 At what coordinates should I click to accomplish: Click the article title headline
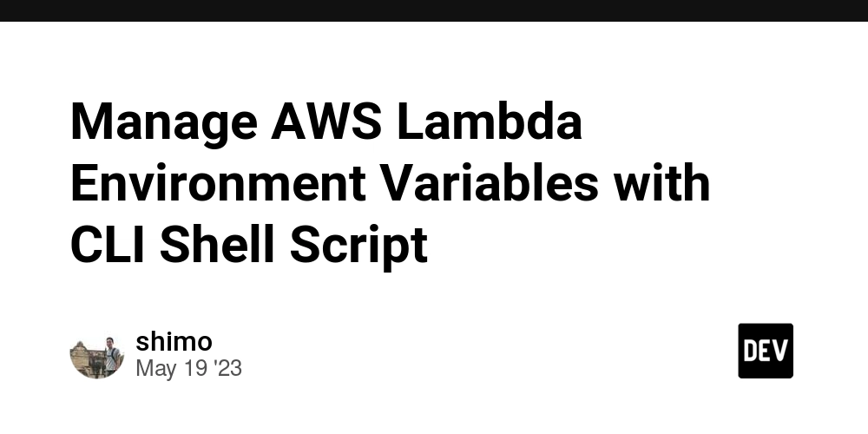[x=391, y=182]
